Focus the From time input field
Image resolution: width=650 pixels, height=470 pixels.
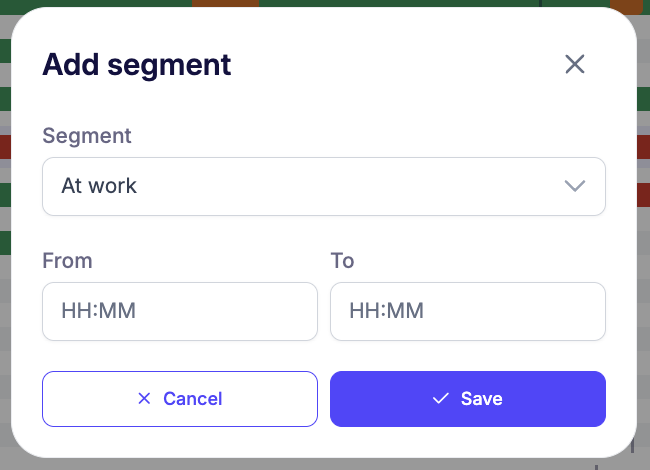click(180, 311)
